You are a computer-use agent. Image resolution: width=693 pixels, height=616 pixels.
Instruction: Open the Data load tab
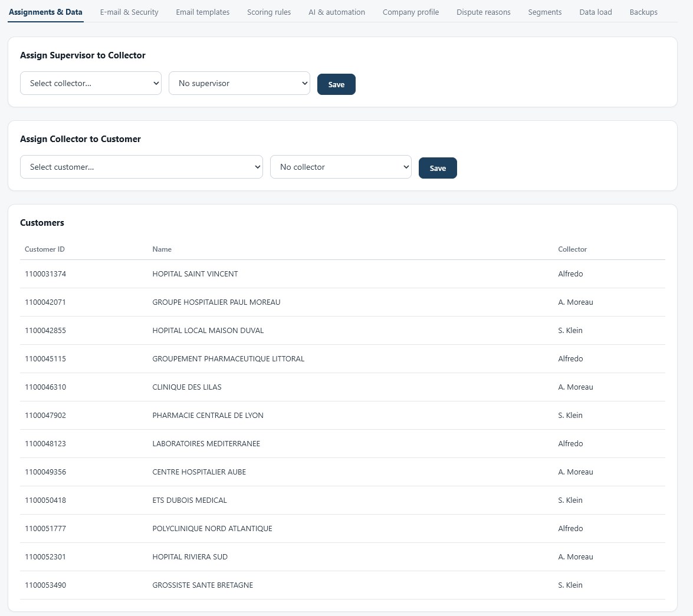pyautogui.click(x=596, y=12)
